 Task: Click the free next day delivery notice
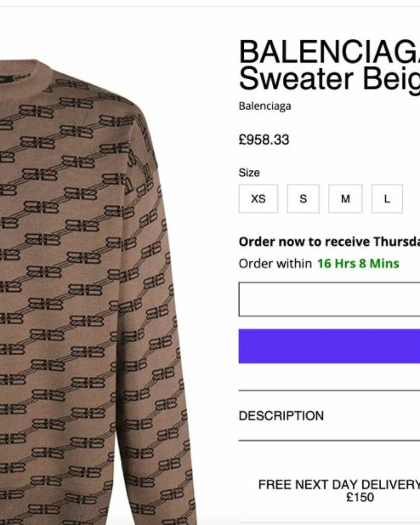(339, 491)
